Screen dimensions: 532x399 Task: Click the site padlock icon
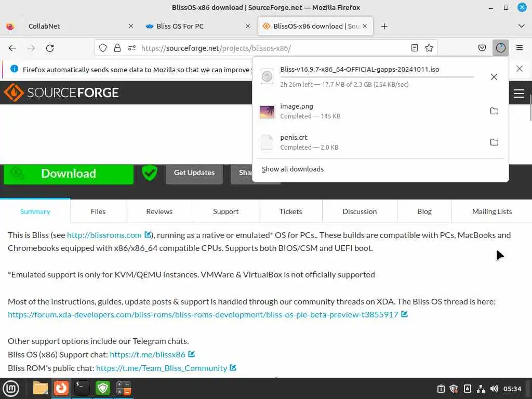click(117, 48)
